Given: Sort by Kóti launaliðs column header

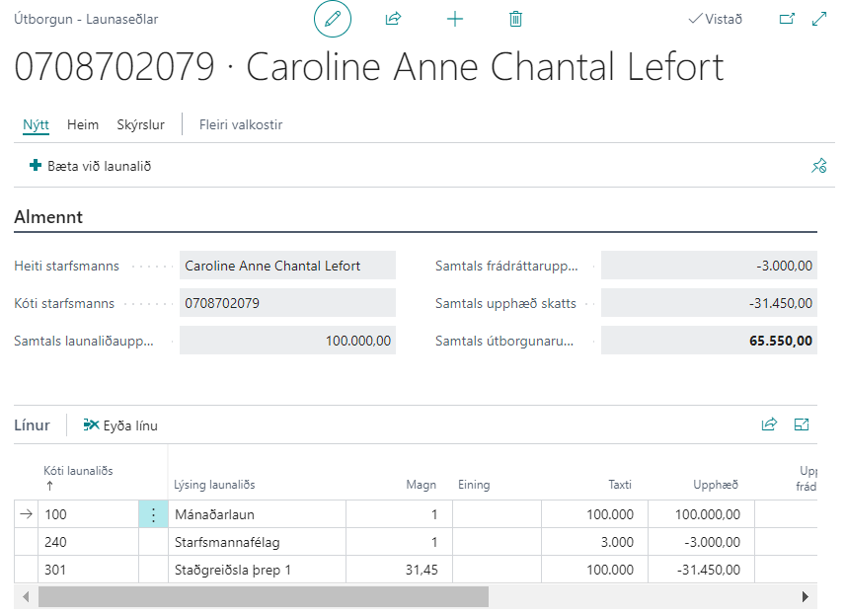Looking at the screenshot, I should [x=78, y=471].
